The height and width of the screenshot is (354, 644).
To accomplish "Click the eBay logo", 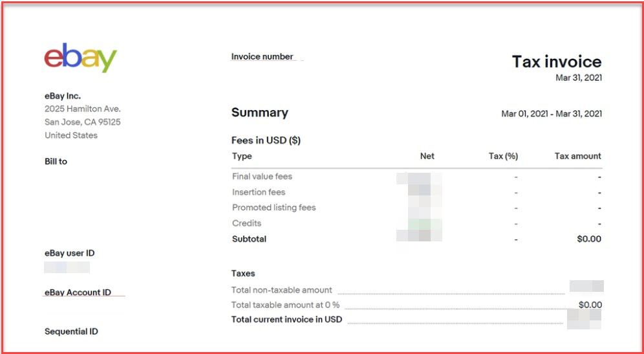I will tap(80, 58).
